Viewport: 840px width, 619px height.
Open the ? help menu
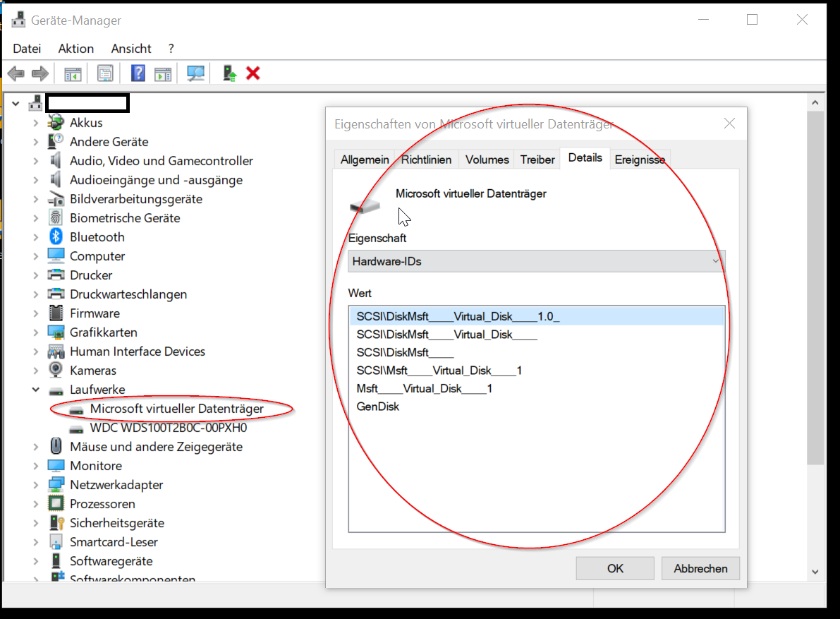pyautogui.click(x=171, y=49)
